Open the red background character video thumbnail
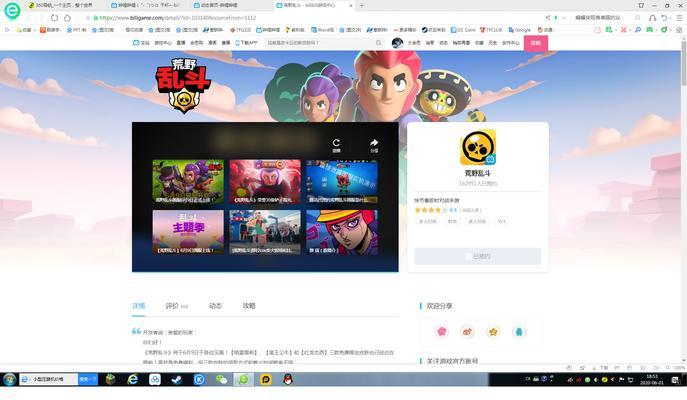Image resolution: width=687 pixels, height=400 pixels. 265,182
